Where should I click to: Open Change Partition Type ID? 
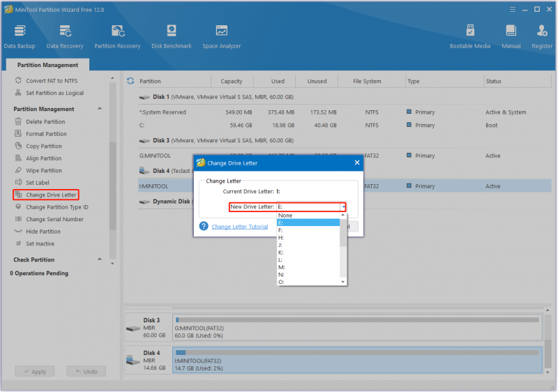pyautogui.click(x=57, y=207)
